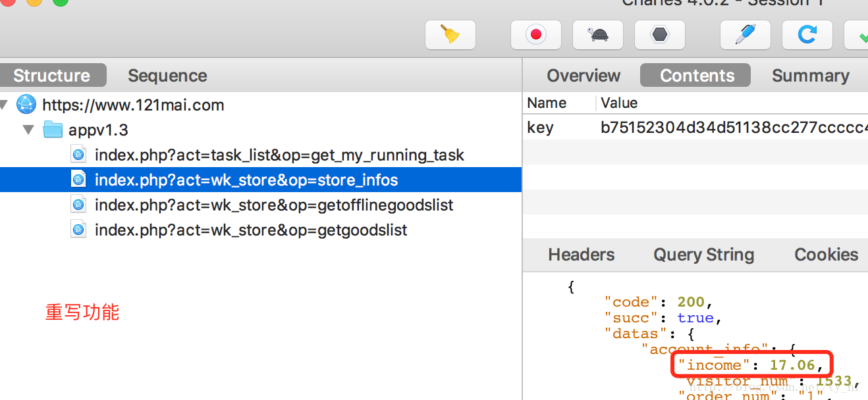
Task: Click the appv1.3 folder icon
Action: coord(53,130)
